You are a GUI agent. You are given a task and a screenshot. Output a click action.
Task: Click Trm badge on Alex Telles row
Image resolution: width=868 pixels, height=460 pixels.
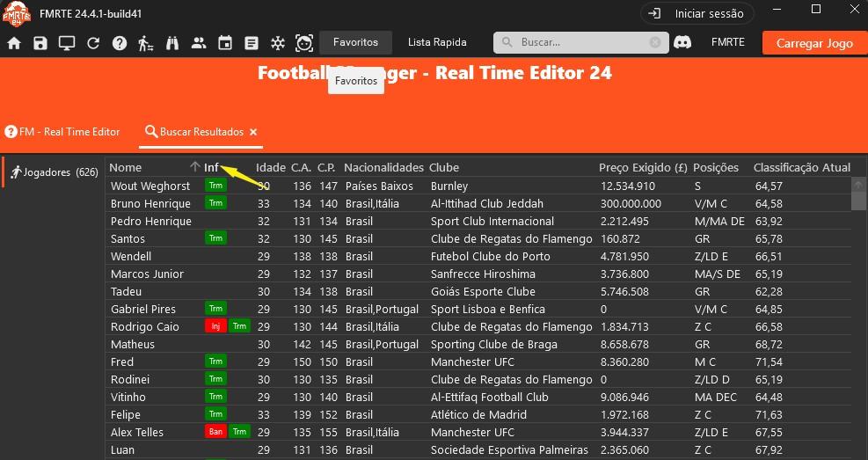coord(240,432)
